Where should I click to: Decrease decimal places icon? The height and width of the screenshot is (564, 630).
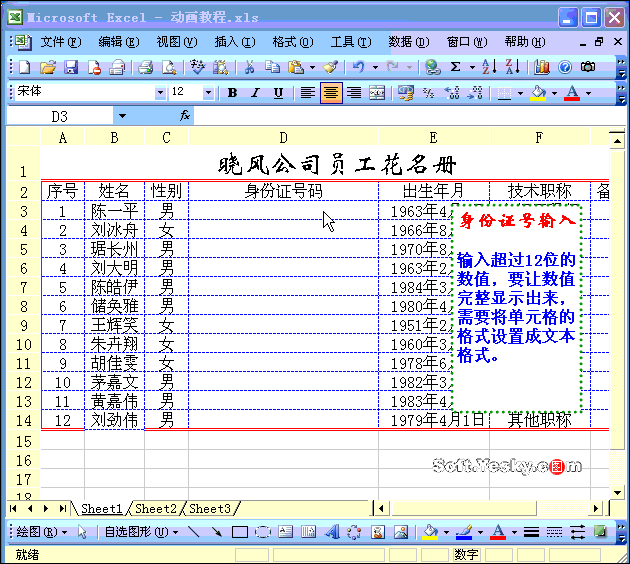click(x=475, y=93)
